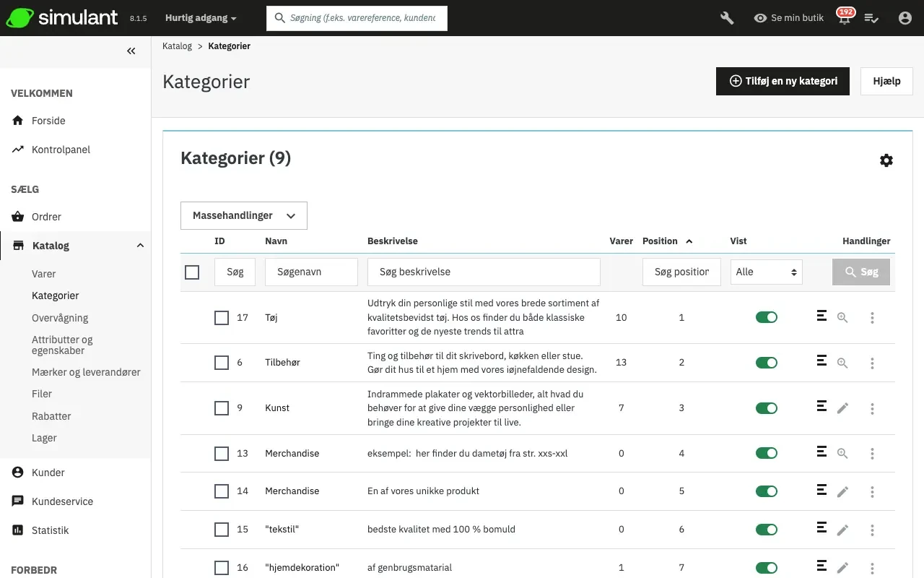
Task: Open the wrench debug tools icon
Action: pos(727,18)
